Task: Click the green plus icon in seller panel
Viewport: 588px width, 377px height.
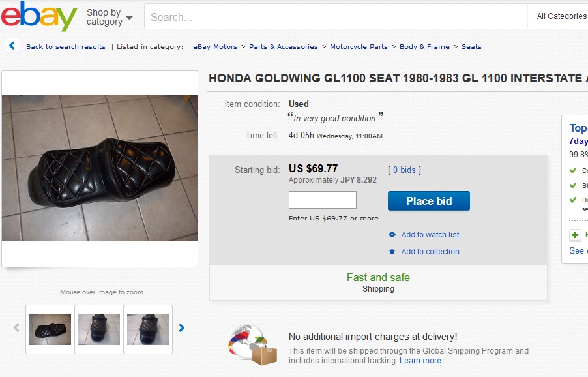Action: click(x=575, y=235)
